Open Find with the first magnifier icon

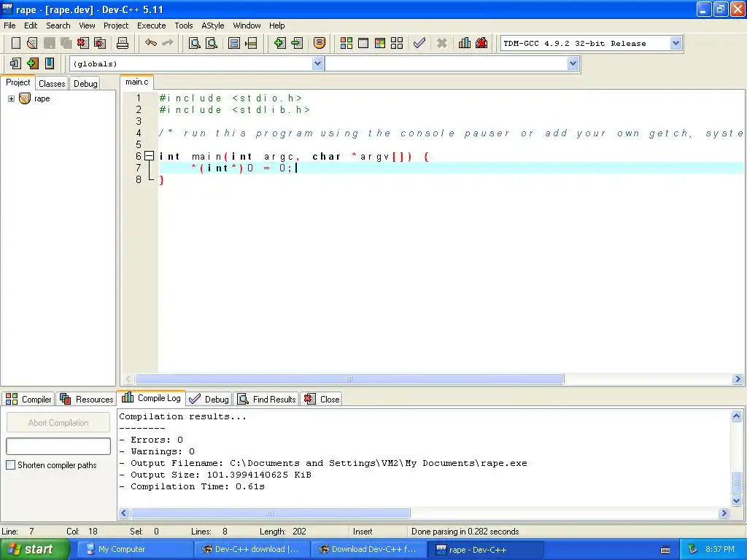pyautogui.click(x=194, y=43)
